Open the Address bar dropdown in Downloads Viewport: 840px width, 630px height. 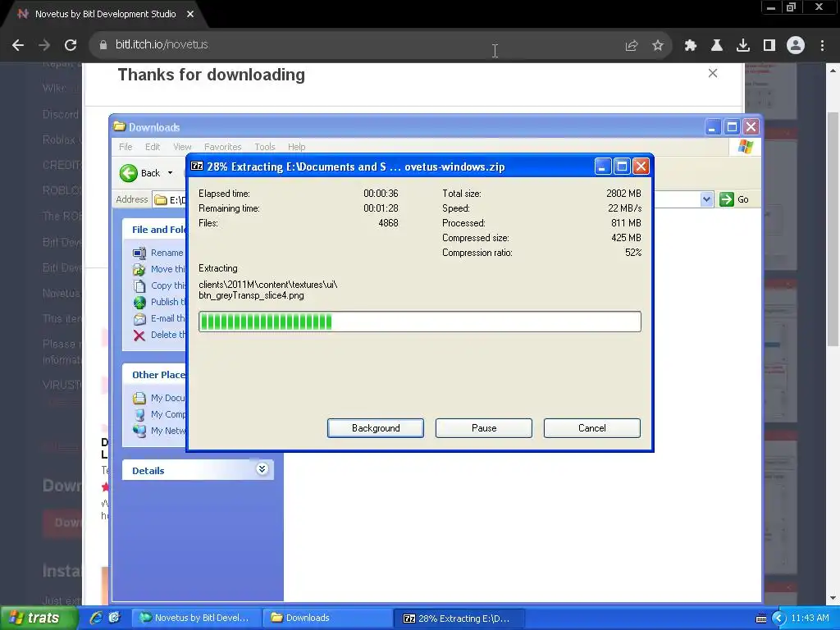(x=706, y=199)
